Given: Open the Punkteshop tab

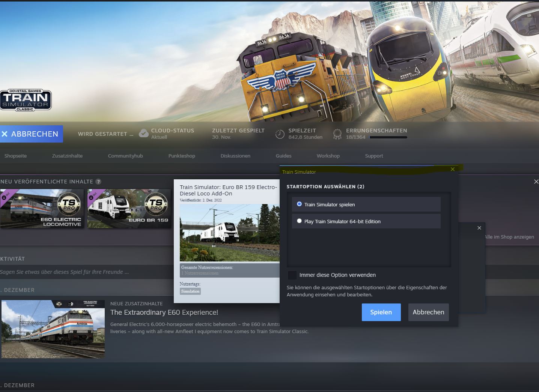Looking at the screenshot, I should point(182,156).
